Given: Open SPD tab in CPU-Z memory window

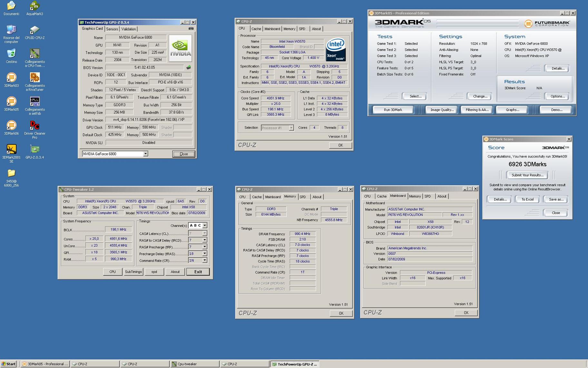Looking at the screenshot, I should tap(302, 197).
